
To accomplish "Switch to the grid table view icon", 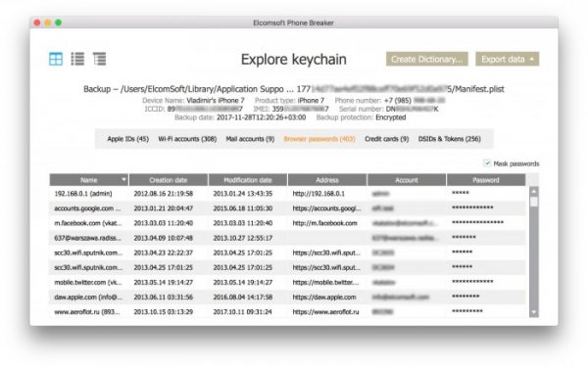I will tap(56, 59).
